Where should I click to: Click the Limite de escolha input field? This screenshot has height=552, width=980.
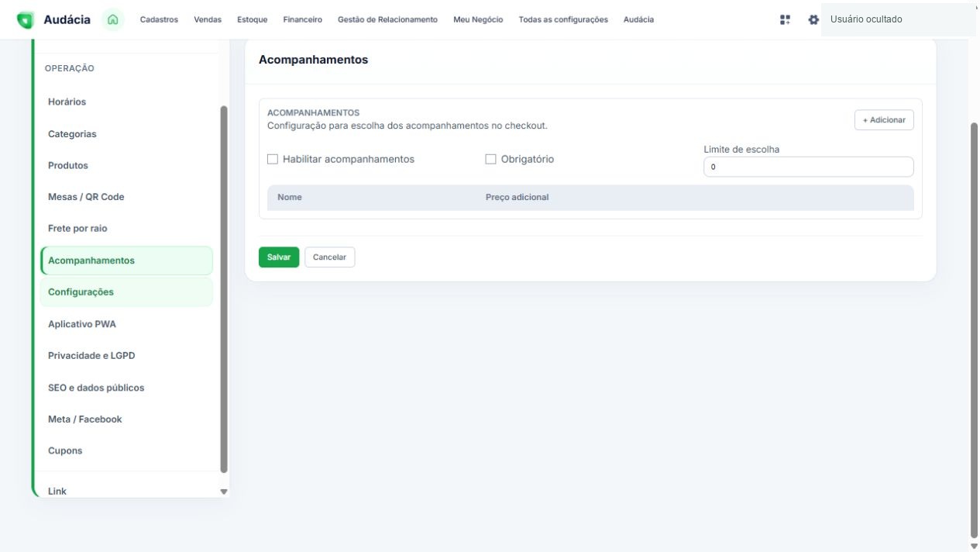coord(809,167)
